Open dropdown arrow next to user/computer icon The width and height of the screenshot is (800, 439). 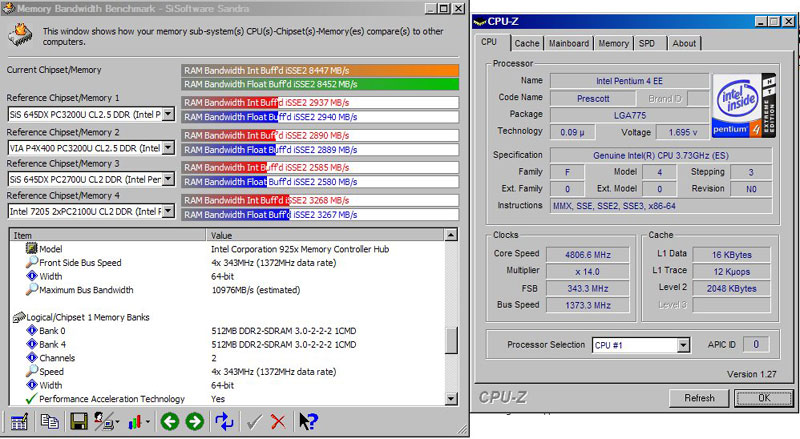point(118,422)
